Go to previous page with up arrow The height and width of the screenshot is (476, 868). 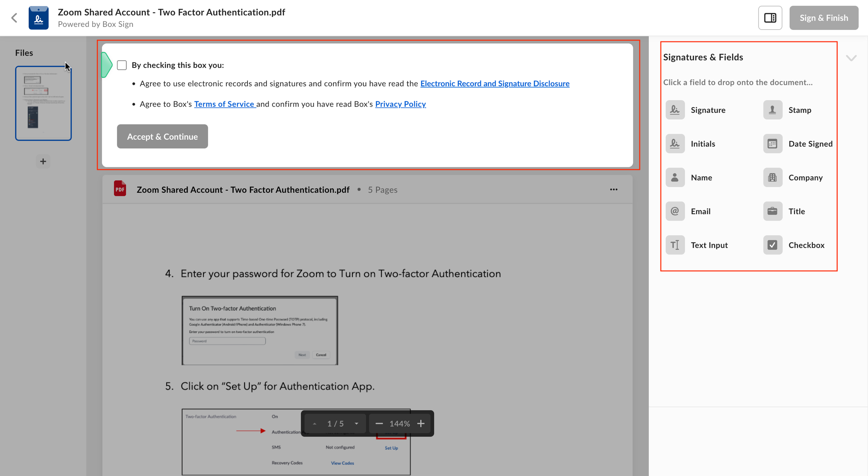pos(314,424)
